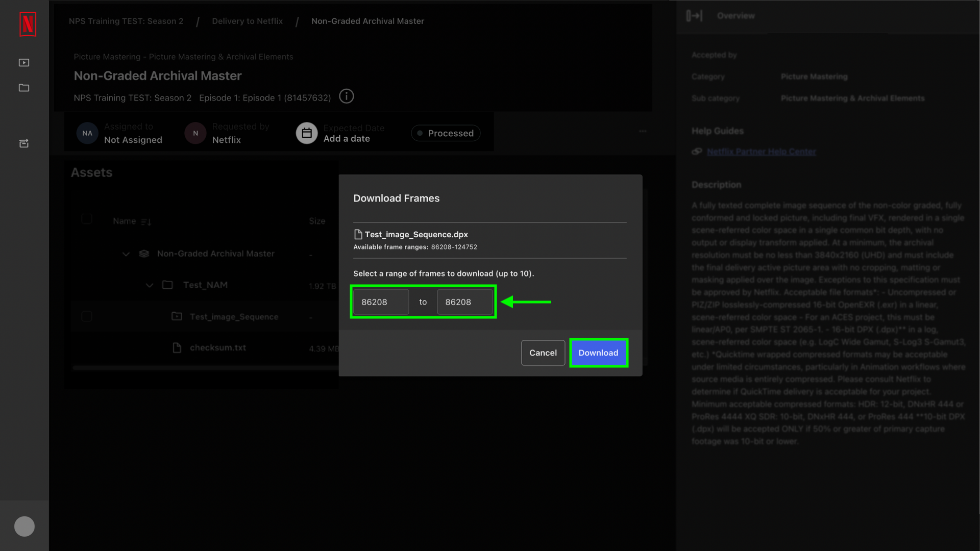Select the checksum.txt file name
The width and height of the screenshot is (980, 551).
[218, 347]
